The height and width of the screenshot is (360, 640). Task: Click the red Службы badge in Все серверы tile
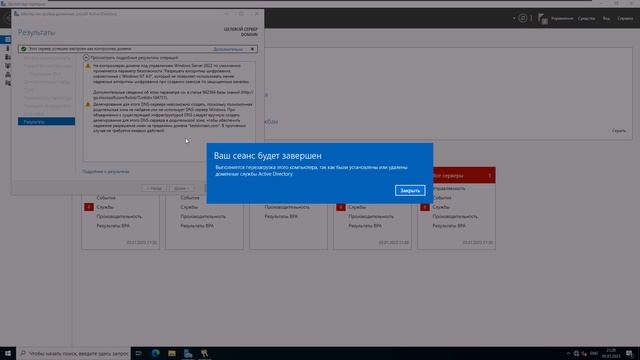[425, 207]
